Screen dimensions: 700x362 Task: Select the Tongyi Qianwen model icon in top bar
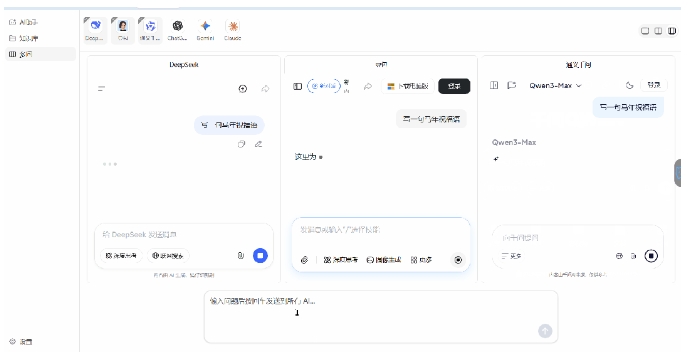click(x=150, y=30)
